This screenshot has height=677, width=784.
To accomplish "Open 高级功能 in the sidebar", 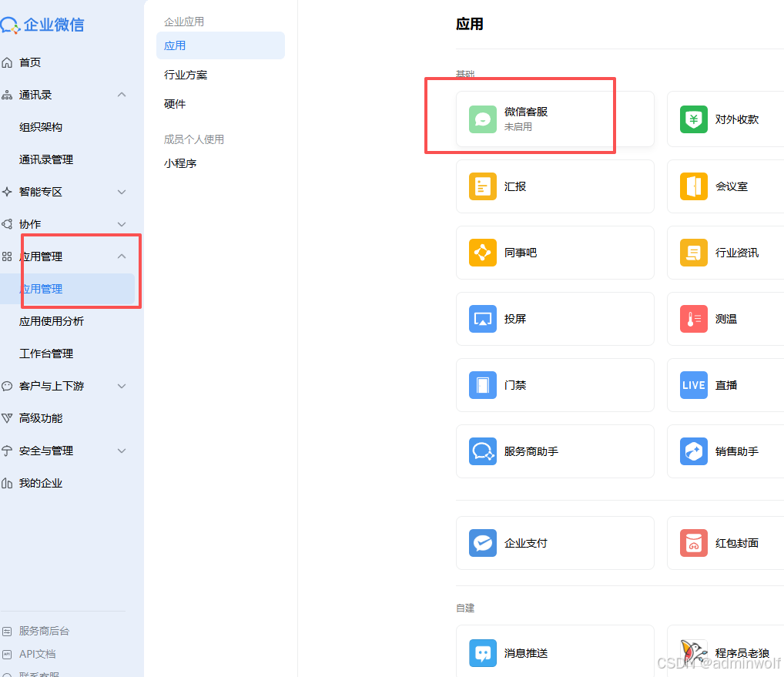I will tap(41, 418).
